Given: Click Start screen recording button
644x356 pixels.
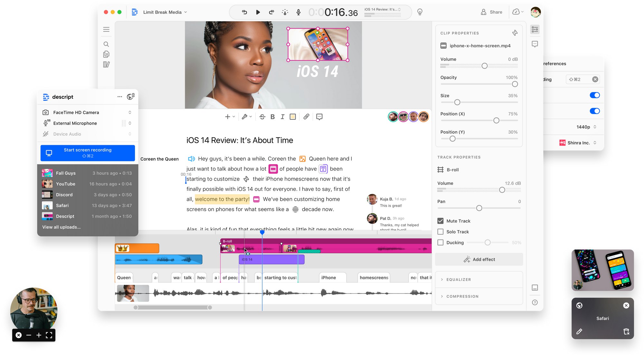Looking at the screenshot, I should pos(88,153).
